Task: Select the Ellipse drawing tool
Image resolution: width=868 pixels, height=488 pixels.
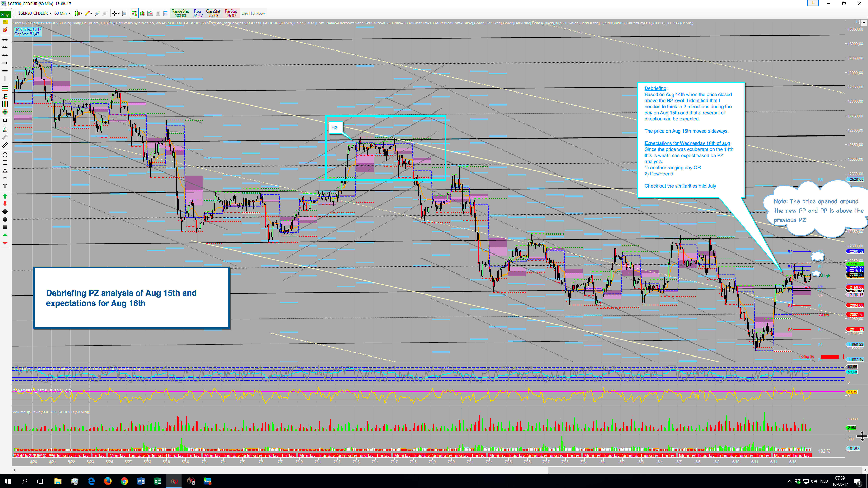Action: [x=5, y=155]
